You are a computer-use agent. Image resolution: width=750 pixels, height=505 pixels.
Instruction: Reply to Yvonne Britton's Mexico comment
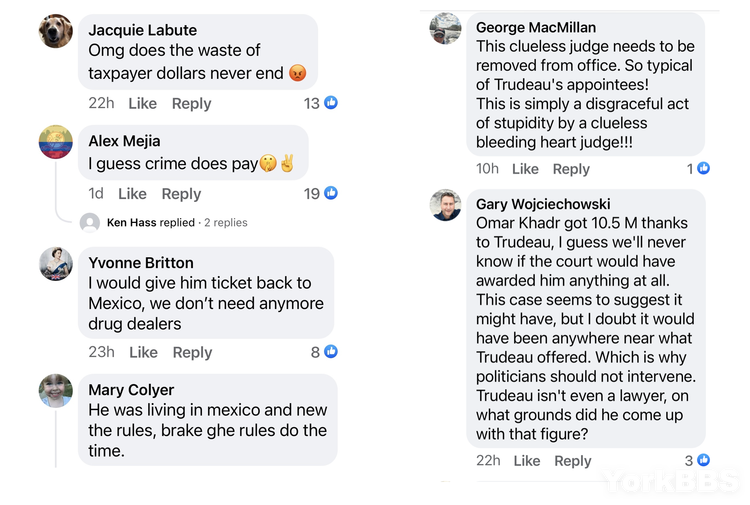pyautogui.click(x=192, y=352)
